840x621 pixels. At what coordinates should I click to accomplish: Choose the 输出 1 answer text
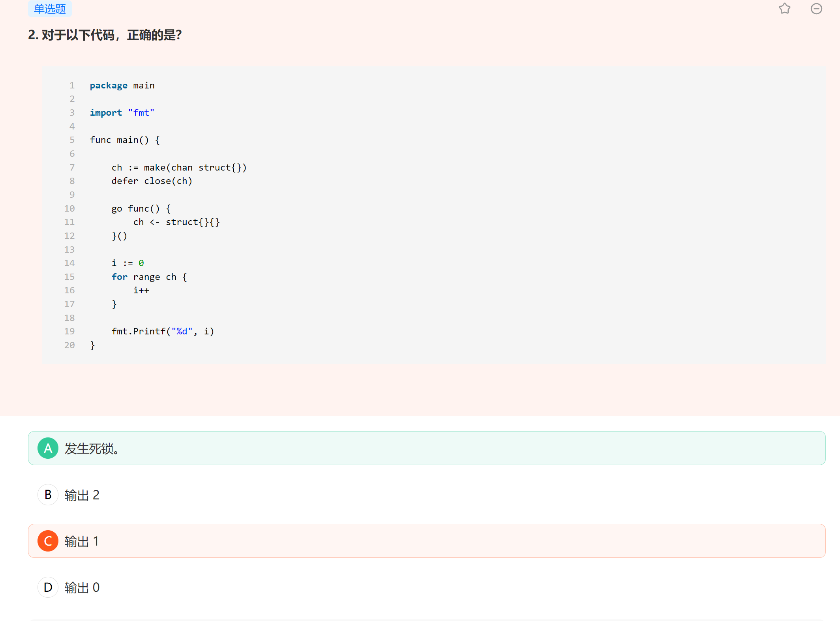pyautogui.click(x=82, y=541)
